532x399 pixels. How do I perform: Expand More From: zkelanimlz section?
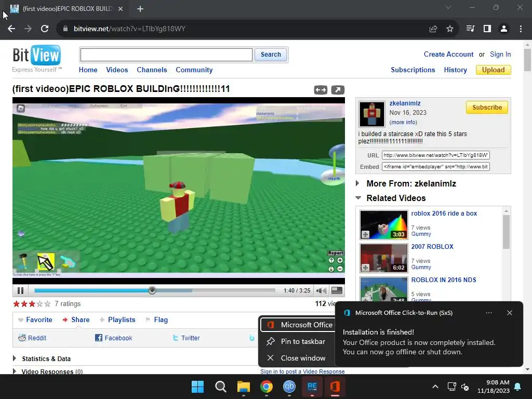point(357,183)
